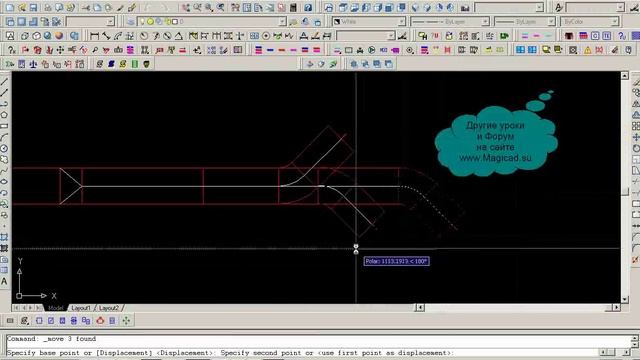Click the Cut scissors icon
The image size is (640, 360).
pyautogui.click(x=86, y=7)
